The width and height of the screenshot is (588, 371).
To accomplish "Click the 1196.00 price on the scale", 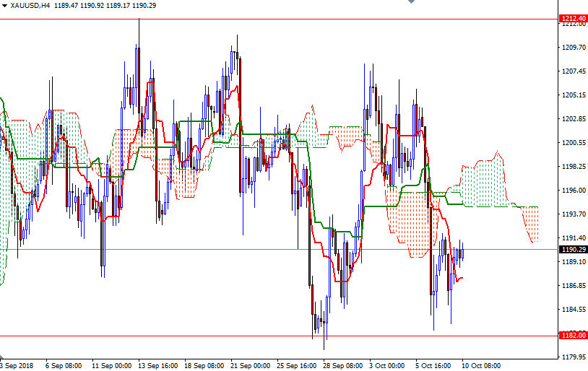I will 574,191.
